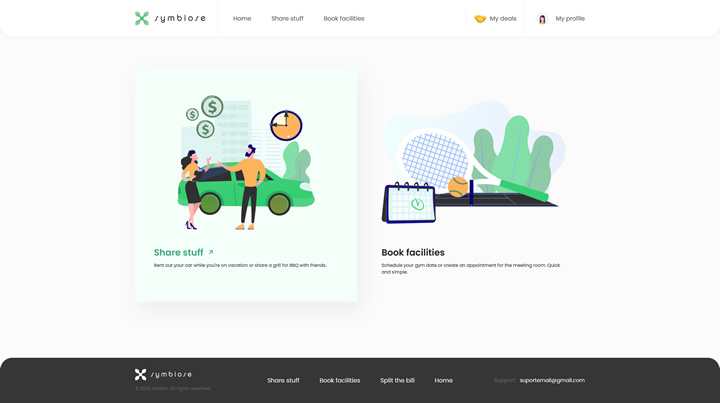Open the Book facilities card heading
Viewport: 720px width, 403px height.
413,253
